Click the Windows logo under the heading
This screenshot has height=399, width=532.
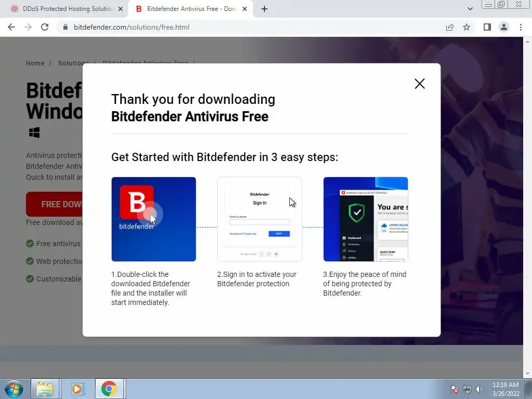(x=34, y=132)
